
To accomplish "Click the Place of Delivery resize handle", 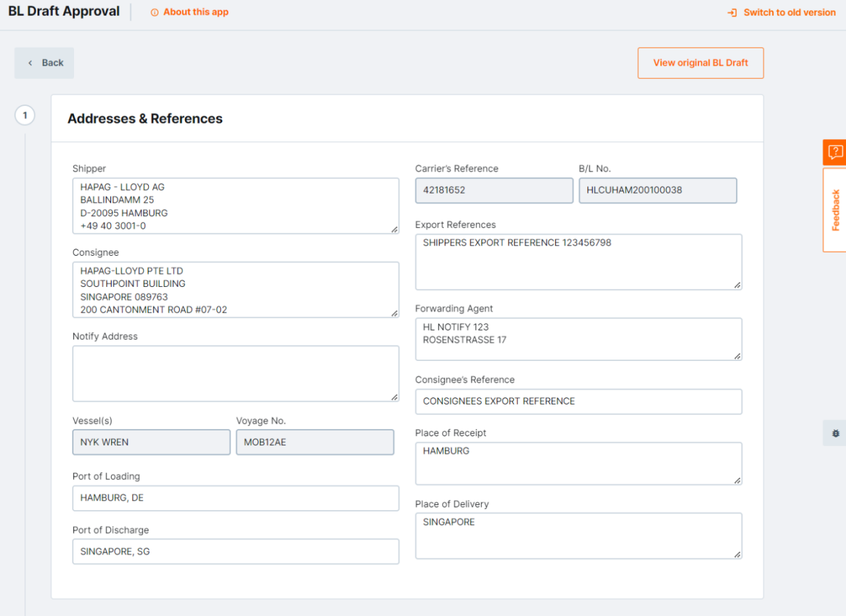I will (x=737, y=554).
